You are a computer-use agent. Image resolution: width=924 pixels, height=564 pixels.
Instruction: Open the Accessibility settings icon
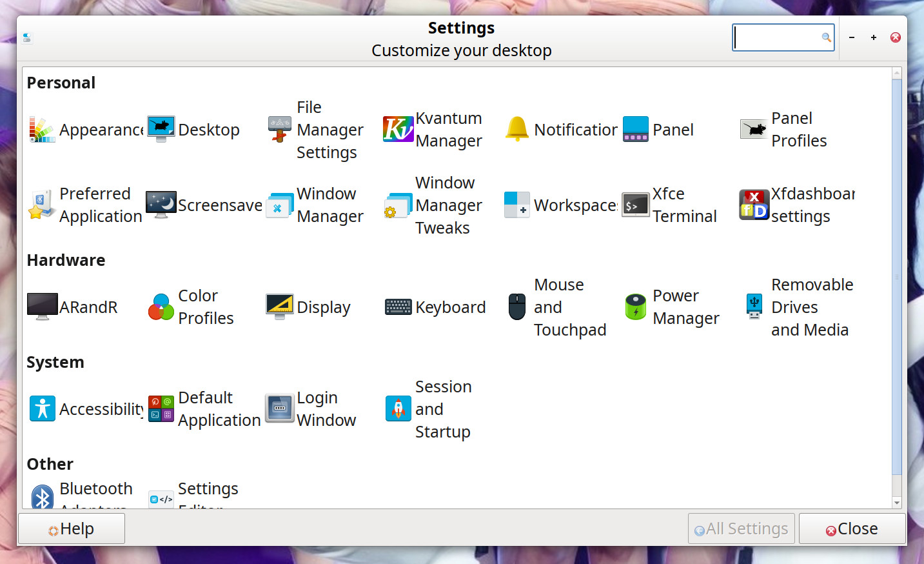[42, 409]
